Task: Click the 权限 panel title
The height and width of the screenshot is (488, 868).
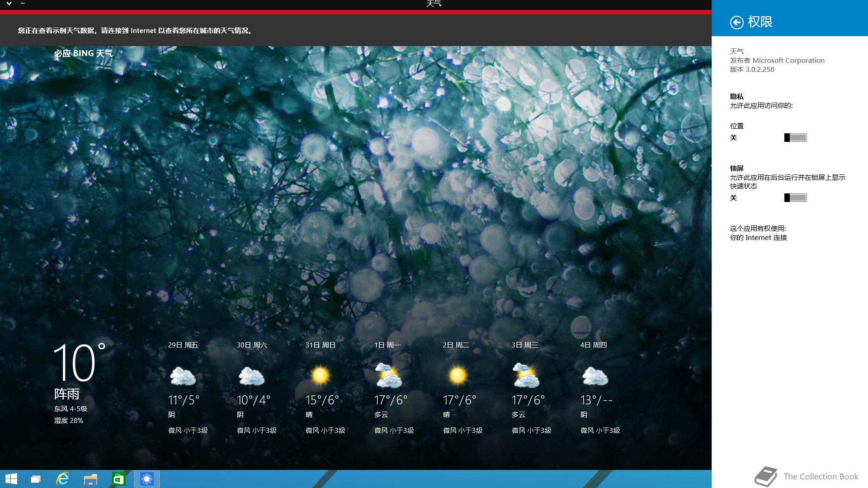Action: click(760, 22)
